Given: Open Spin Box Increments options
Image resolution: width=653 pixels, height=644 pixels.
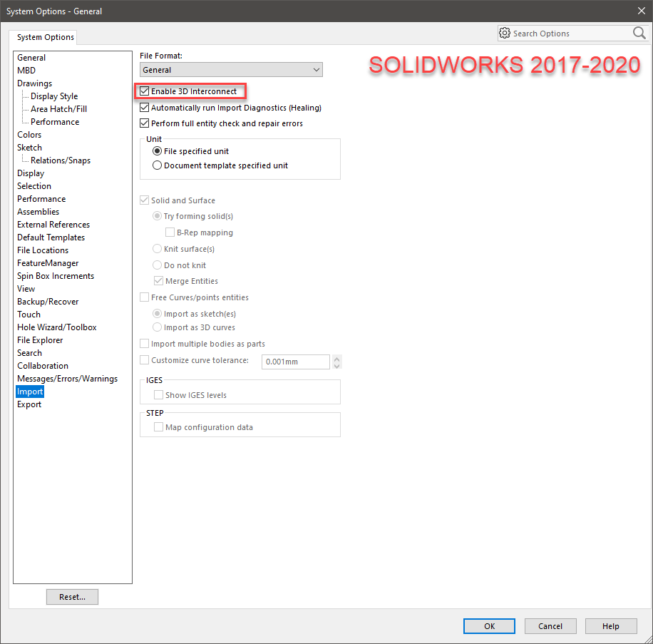Looking at the screenshot, I should click(56, 276).
